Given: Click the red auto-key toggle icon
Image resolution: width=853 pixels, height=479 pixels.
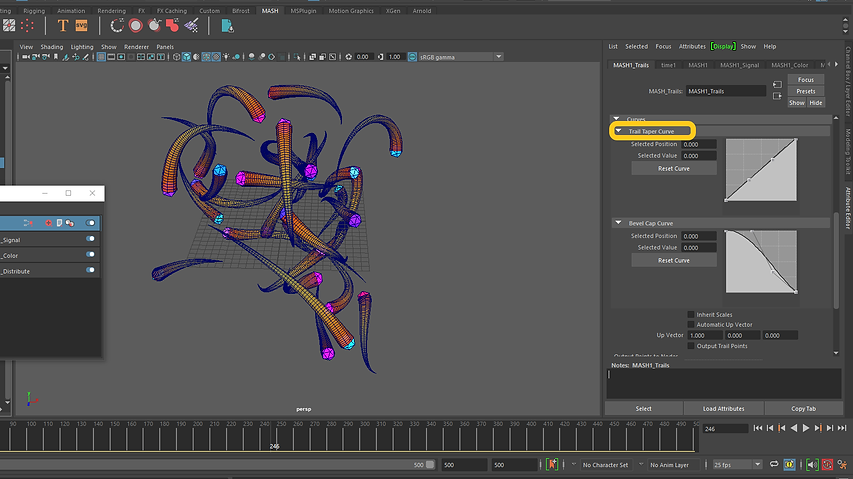Looking at the screenshot, I should (x=827, y=464).
